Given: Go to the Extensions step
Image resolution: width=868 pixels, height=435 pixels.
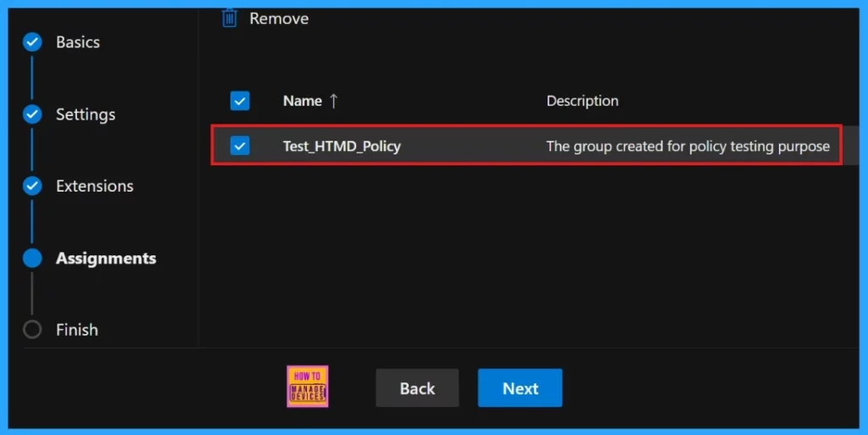Looking at the screenshot, I should click(x=95, y=186).
